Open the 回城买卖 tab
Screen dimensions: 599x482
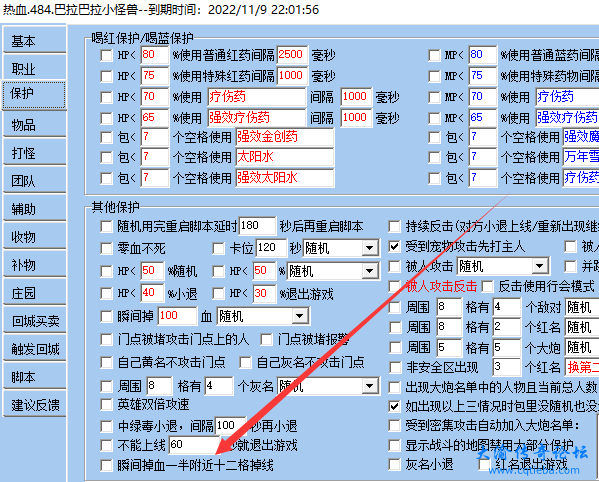coord(34,320)
